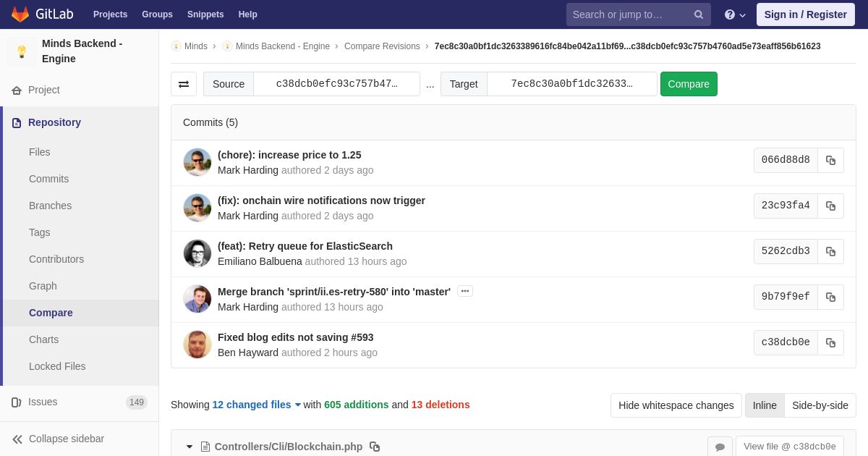868x456 pixels.
Task: Click the GitLab fox logo
Action: point(20,14)
